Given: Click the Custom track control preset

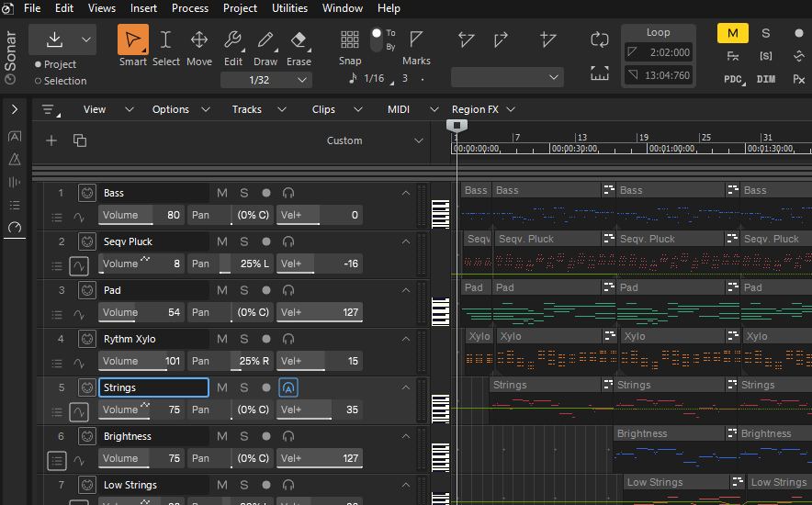Looking at the screenshot, I should click(x=344, y=140).
